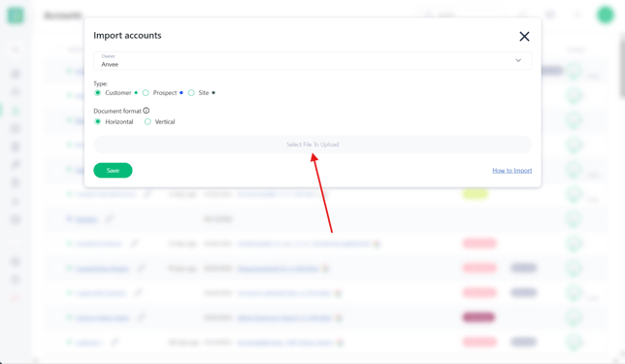Open the How to Import link

512,171
